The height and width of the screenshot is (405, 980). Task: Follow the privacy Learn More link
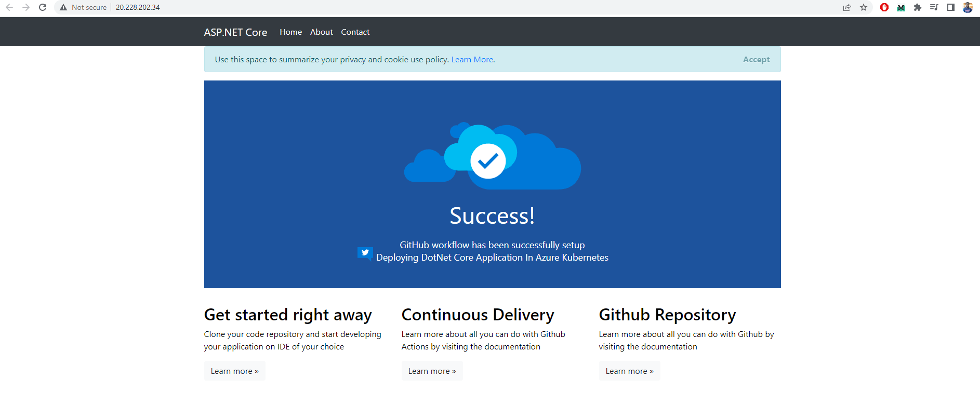[472, 60]
